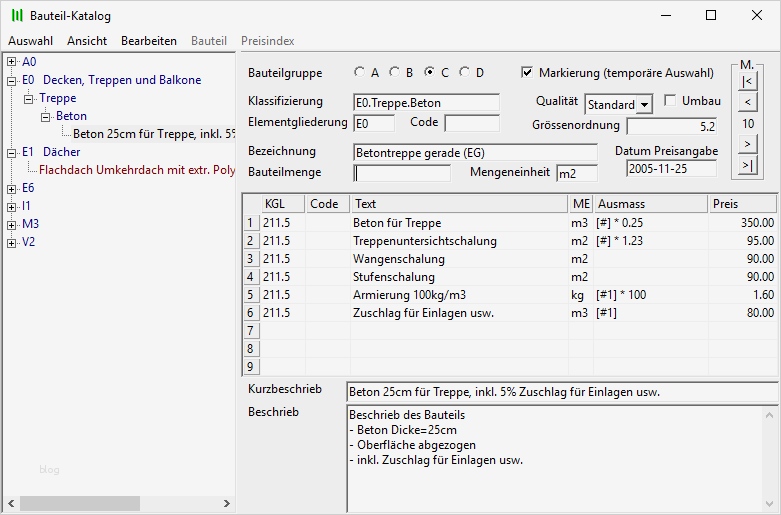The height and width of the screenshot is (515, 781).
Task: Select Bauteilgruppe radio option A
Action: coord(359,73)
